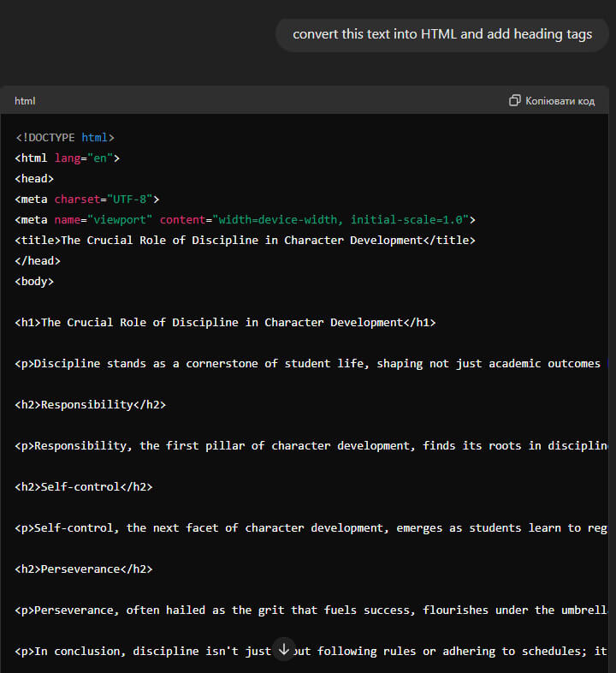Image resolution: width=616 pixels, height=673 pixels.
Task: Click the opening <body> tag line
Action: [34, 281]
